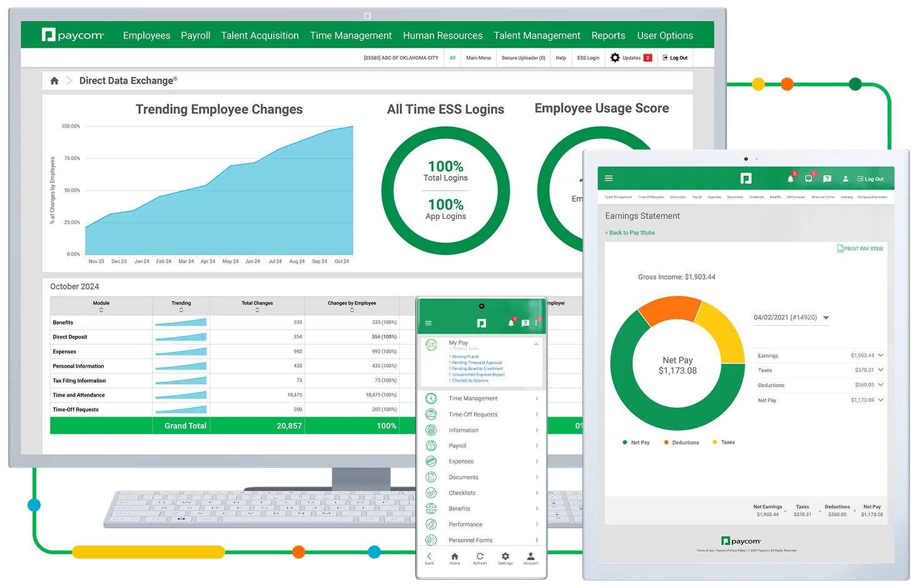
Task: Tap Account in the phone's bottom bar
Action: 530,558
